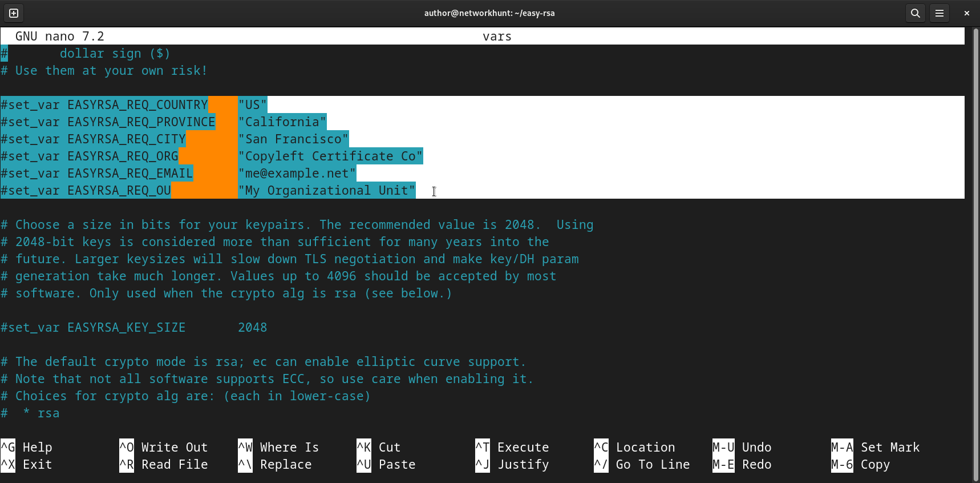
Task: Click the "future. Larger keysizes" comment line
Action: [x=290, y=259]
